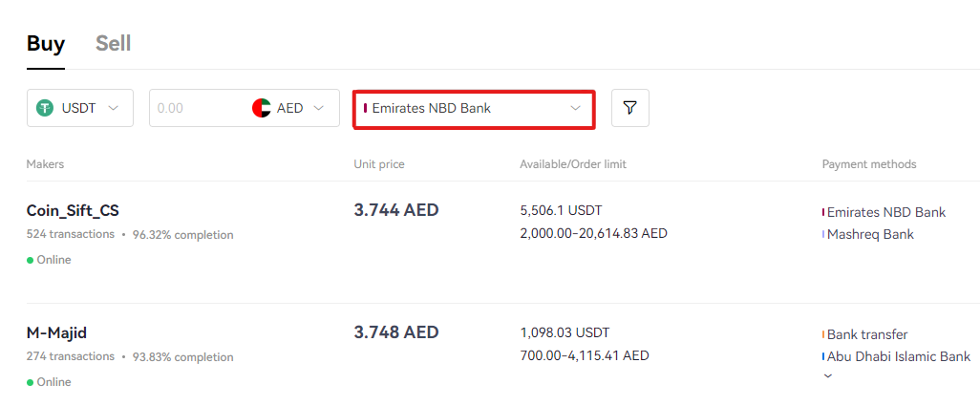Viewport: 980px width, 406px height.
Task: Open the Emirates NBD Bank payment dropdown
Action: tap(474, 109)
